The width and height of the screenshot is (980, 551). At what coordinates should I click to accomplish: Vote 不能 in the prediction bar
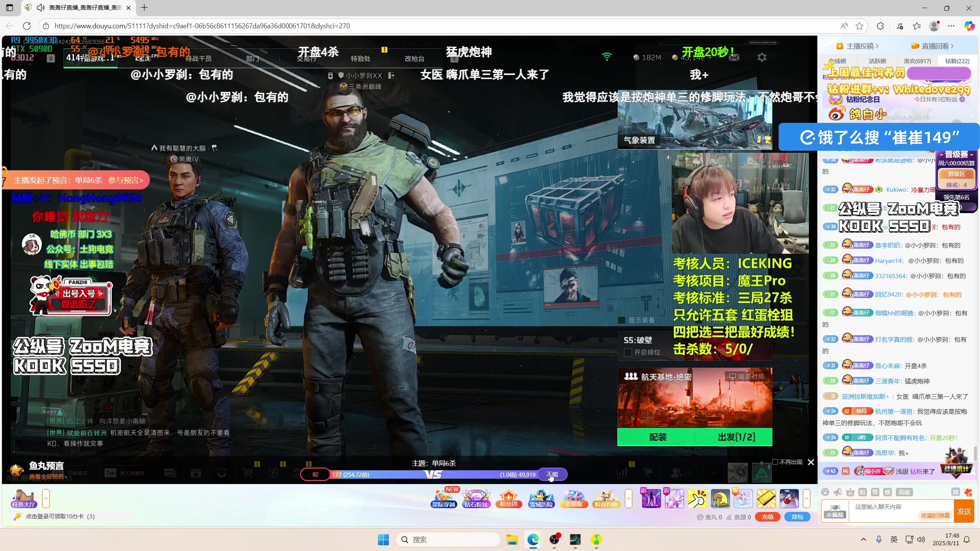click(x=552, y=474)
